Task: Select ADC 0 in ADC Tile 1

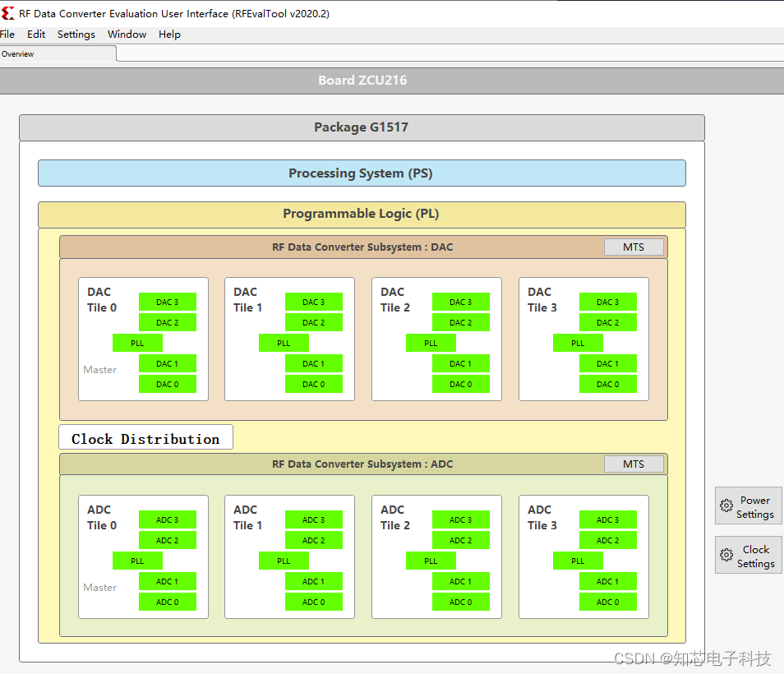Action: click(313, 602)
